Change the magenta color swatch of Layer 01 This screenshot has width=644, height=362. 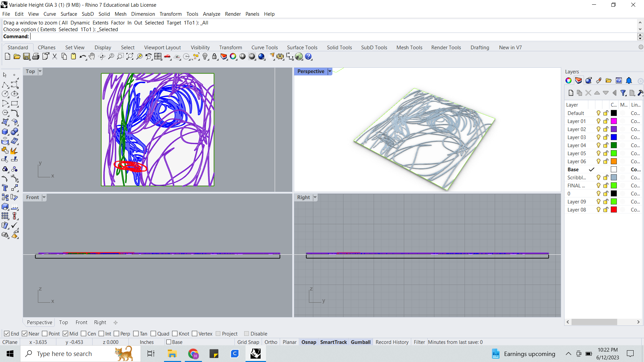click(613, 121)
